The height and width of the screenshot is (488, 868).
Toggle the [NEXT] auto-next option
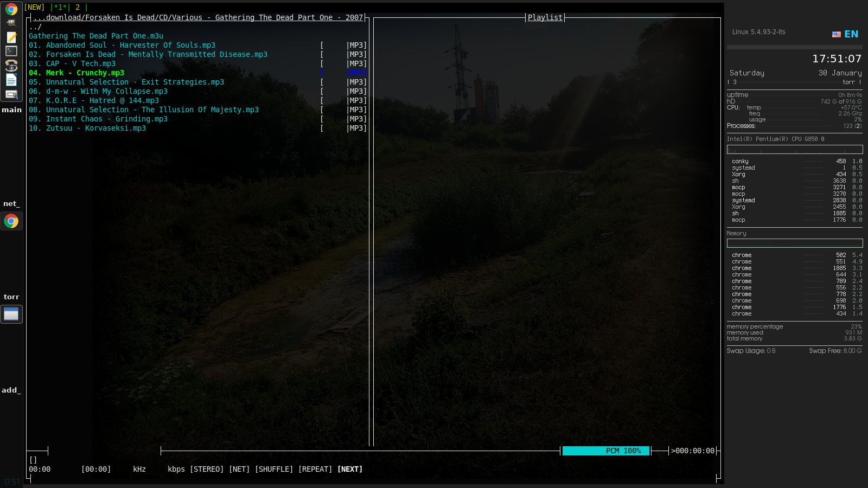pos(350,470)
